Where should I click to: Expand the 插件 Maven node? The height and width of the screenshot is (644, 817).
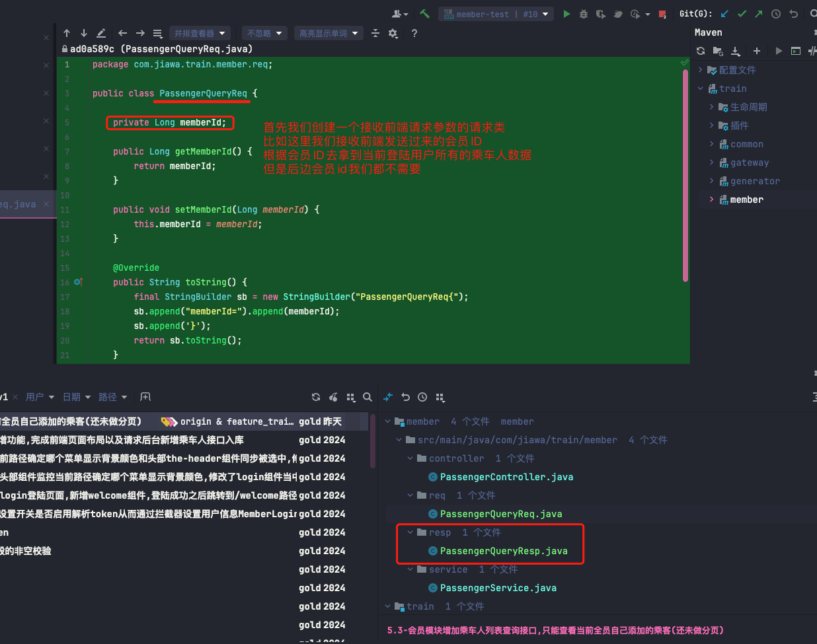coord(712,125)
